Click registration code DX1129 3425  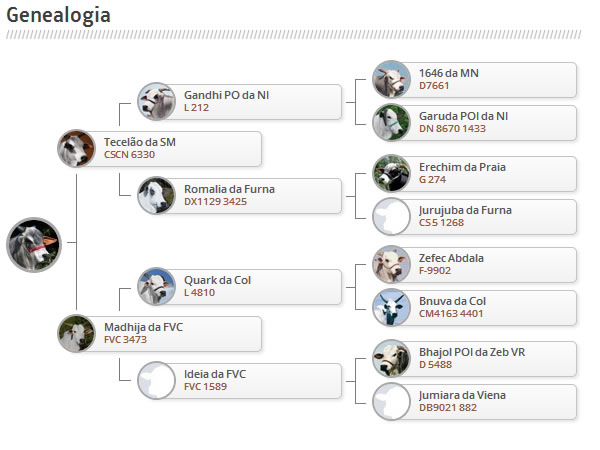[215, 201]
